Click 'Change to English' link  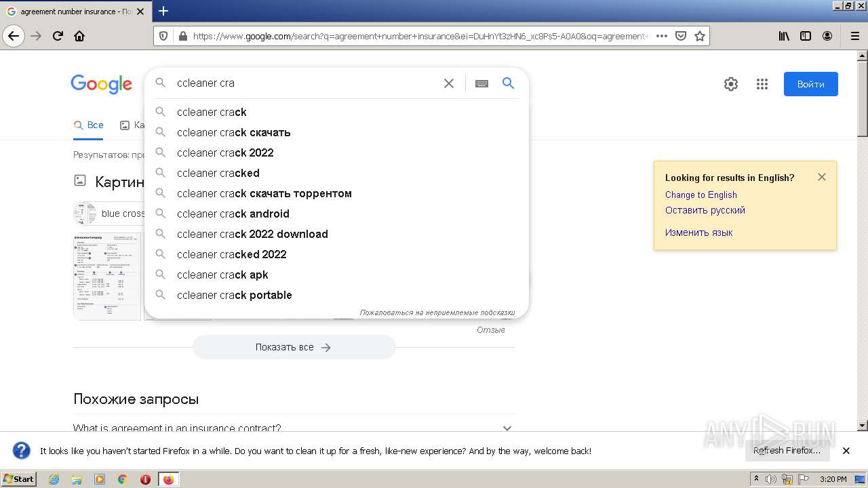point(701,195)
